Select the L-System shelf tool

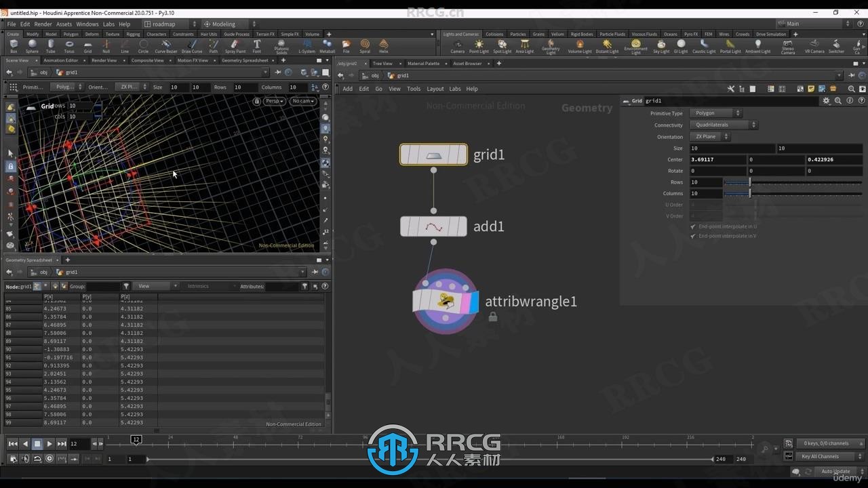pos(307,46)
